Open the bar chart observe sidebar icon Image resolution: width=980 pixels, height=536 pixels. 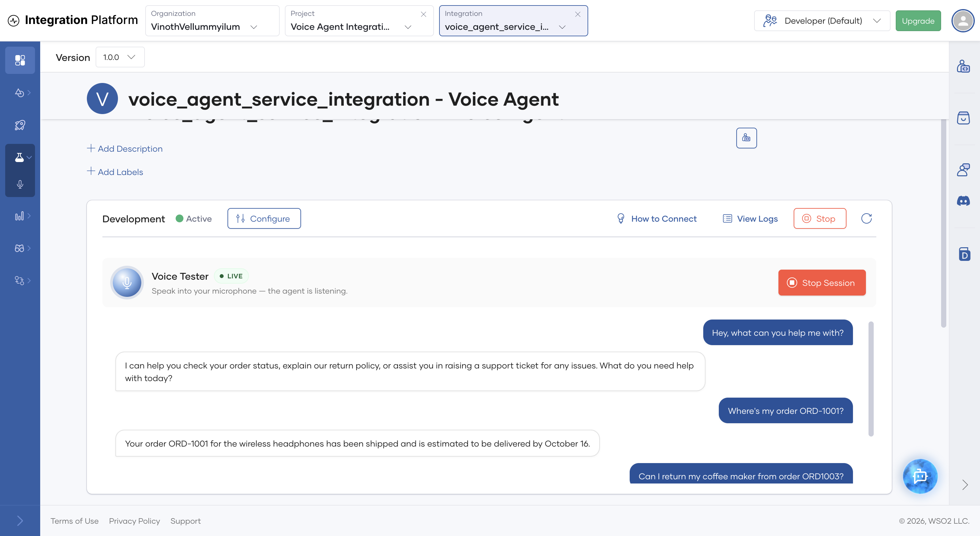(x=20, y=216)
